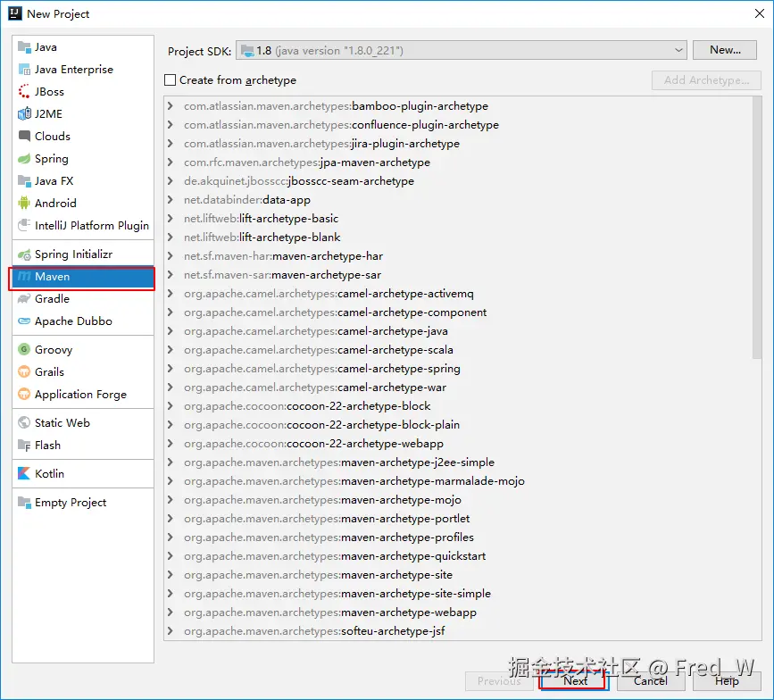This screenshot has height=700, width=774.
Task: Click the Next button
Action: pos(575,680)
